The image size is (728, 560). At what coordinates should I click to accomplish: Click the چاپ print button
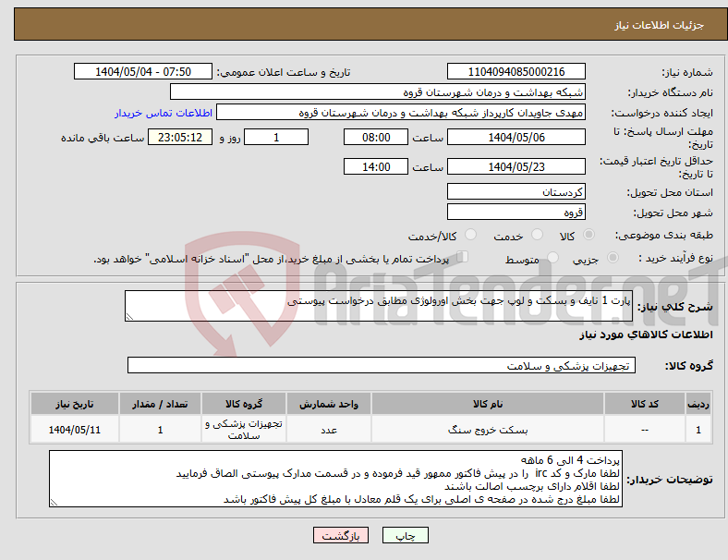pos(406,535)
